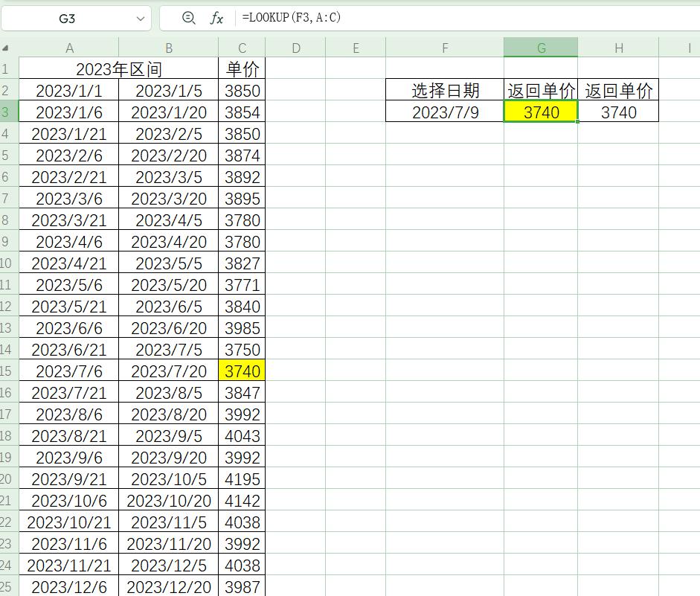The height and width of the screenshot is (596, 700).
Task: Click date cell 2023/7/9
Action: 445,112
